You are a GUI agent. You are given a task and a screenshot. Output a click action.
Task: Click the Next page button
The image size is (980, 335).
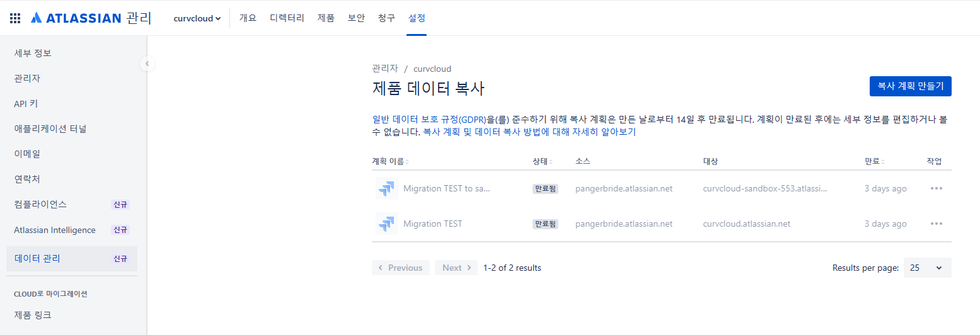[456, 268]
